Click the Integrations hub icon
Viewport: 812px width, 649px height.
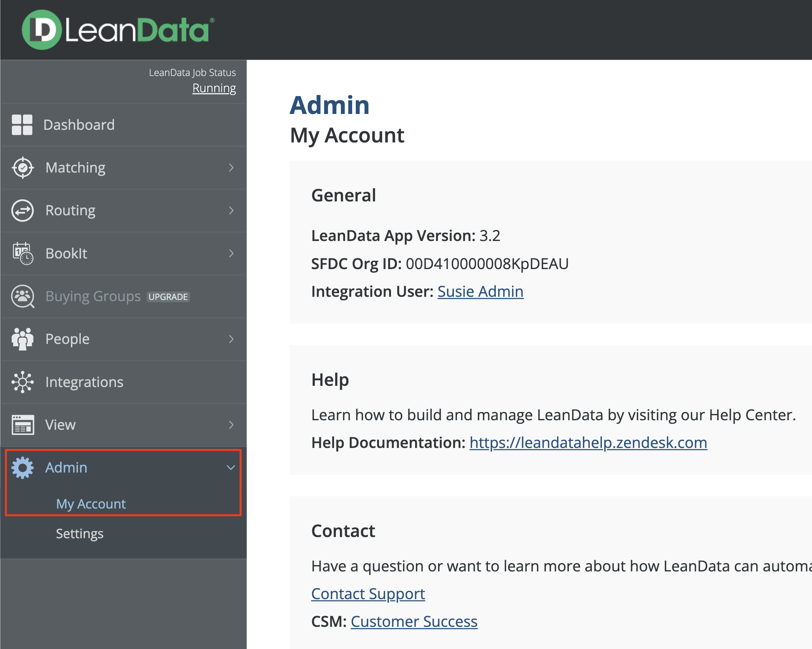pos(23,382)
